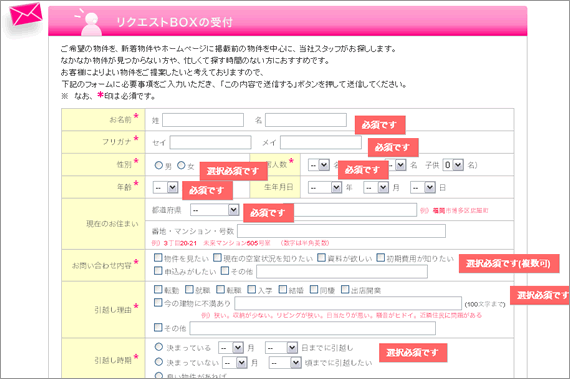Open the 子供 count dropdown
The height and width of the screenshot is (379, 570).
coord(453,165)
